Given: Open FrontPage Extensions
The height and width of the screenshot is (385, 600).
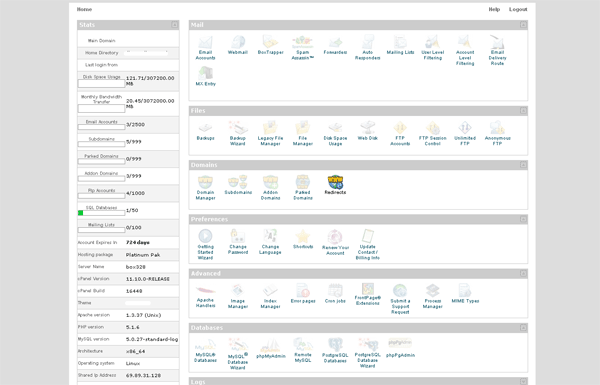Looking at the screenshot, I should pos(367,295).
